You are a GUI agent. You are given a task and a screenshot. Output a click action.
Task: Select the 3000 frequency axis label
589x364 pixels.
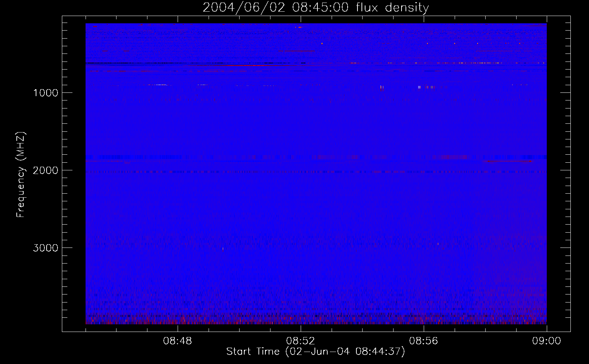pyautogui.click(x=46, y=248)
